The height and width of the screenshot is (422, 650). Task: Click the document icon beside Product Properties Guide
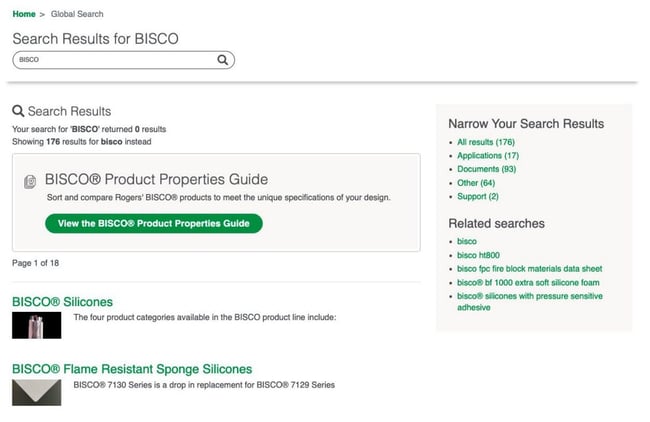(30, 182)
